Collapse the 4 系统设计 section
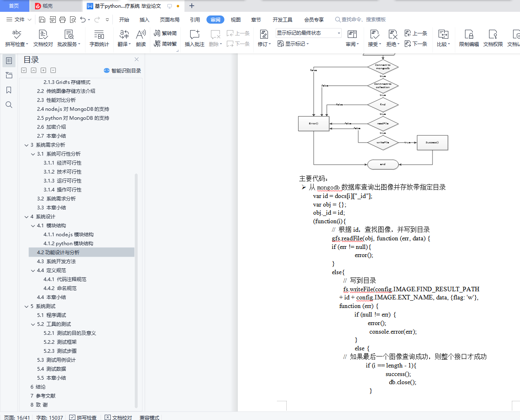 pyautogui.click(x=26, y=217)
